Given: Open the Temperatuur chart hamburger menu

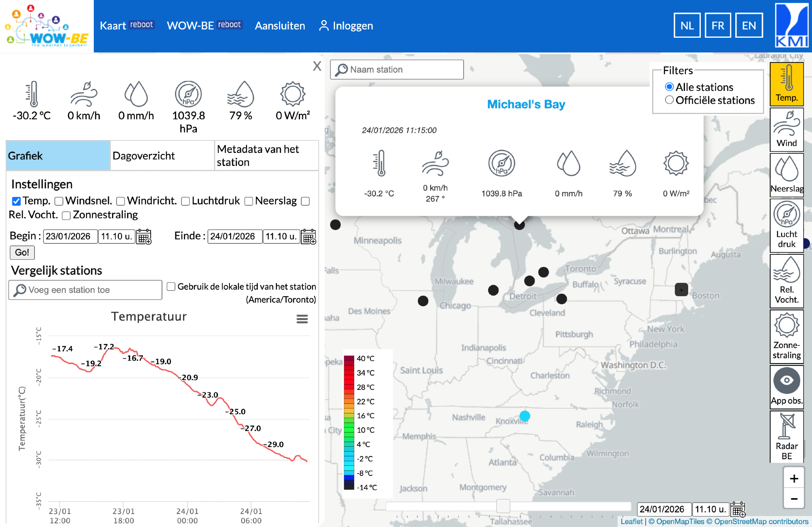Looking at the screenshot, I should [x=302, y=319].
